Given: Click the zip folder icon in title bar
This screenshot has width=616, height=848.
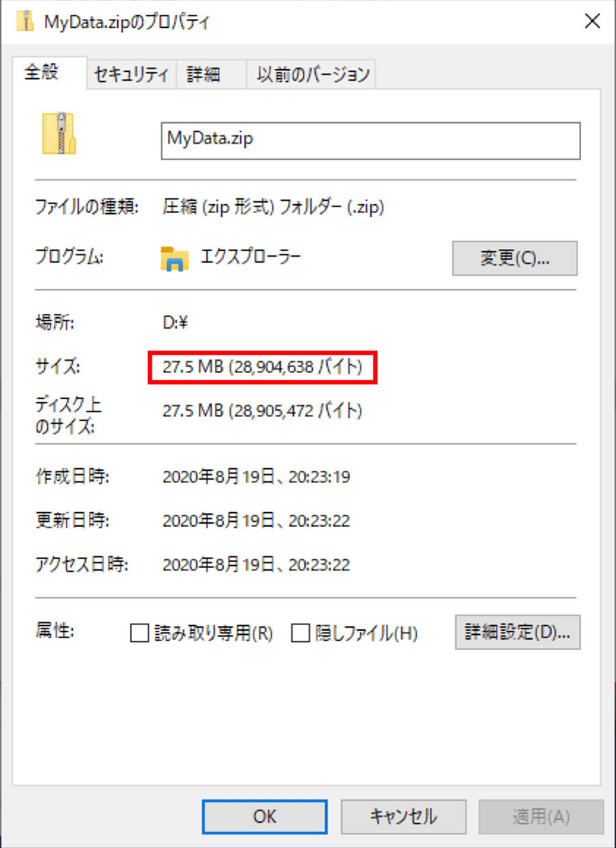Looking at the screenshot, I should [25, 21].
